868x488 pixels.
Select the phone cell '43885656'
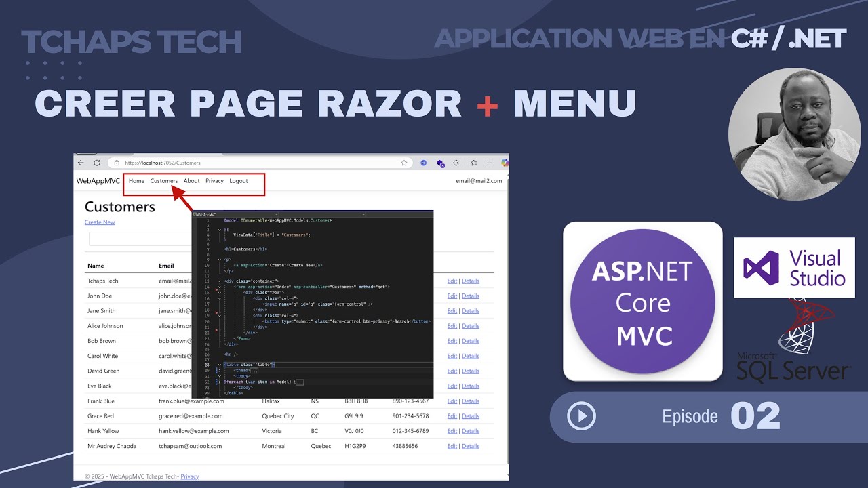click(x=405, y=446)
